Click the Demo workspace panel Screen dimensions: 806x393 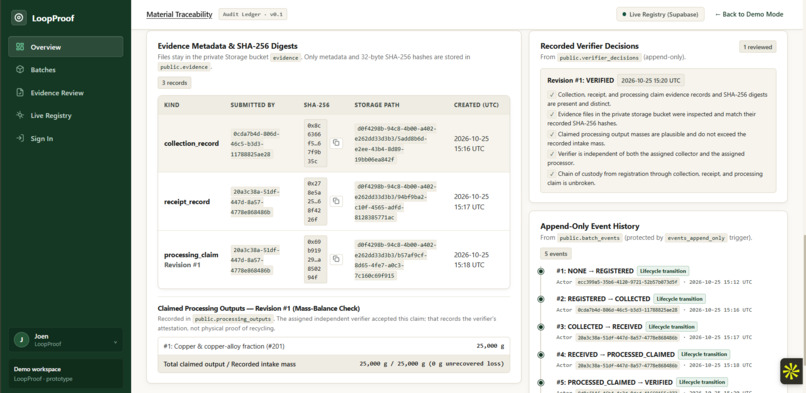[x=66, y=373]
